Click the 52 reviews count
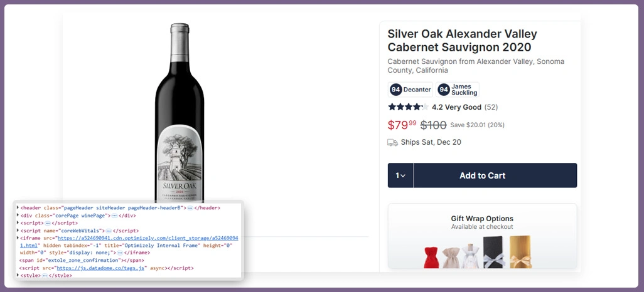 click(x=491, y=107)
